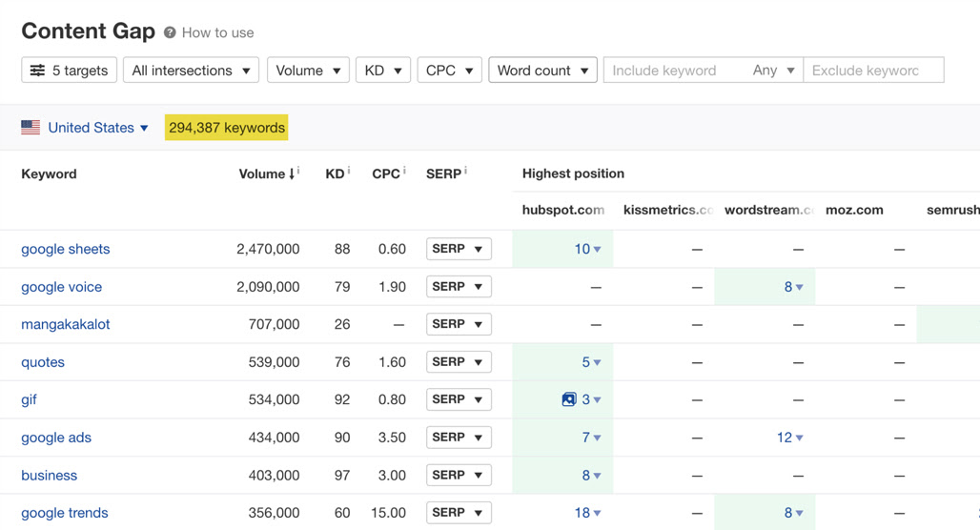The height and width of the screenshot is (530, 980).
Task: Open the CPC filter dropdown
Action: 449,70
